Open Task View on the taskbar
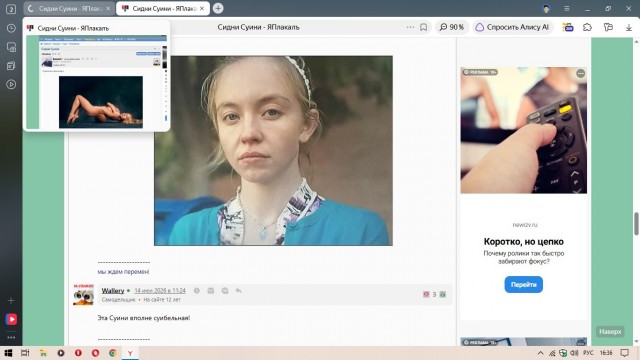This screenshot has height=360, width=640. tap(25, 353)
